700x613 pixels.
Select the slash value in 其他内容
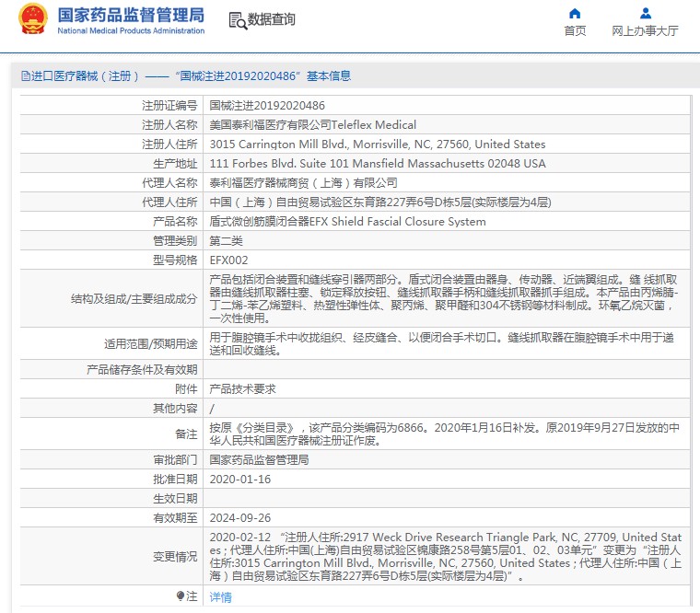212,409
